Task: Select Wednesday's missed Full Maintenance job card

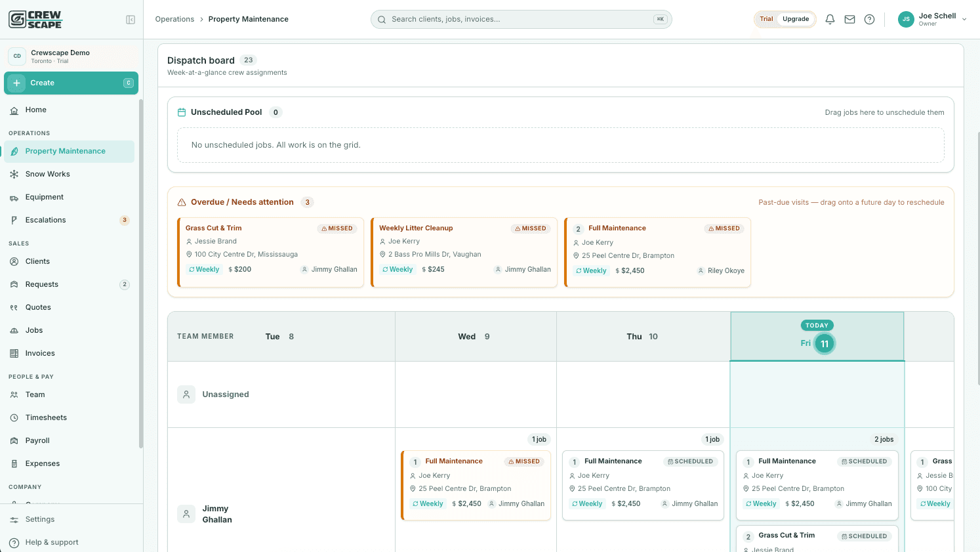Action: [x=476, y=486]
